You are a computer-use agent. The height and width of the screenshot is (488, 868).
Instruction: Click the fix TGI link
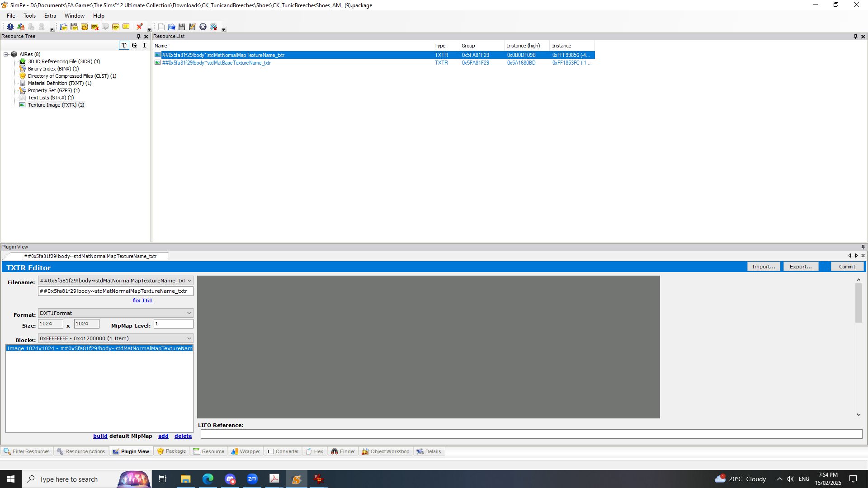pos(142,300)
